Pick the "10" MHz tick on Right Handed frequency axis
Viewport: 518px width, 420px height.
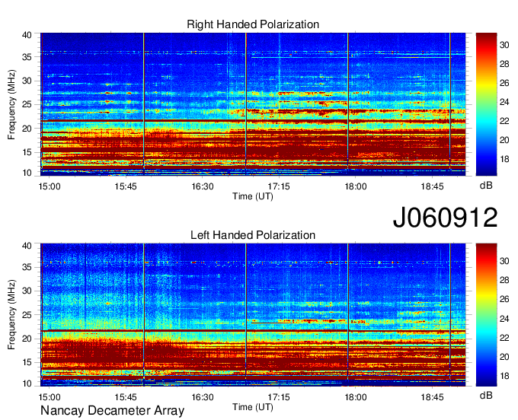click(x=27, y=173)
